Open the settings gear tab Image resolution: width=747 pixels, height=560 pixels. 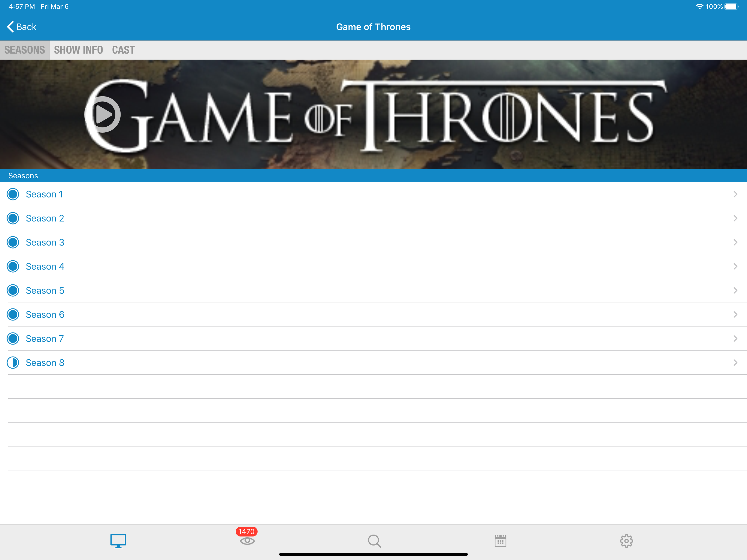pyautogui.click(x=626, y=541)
